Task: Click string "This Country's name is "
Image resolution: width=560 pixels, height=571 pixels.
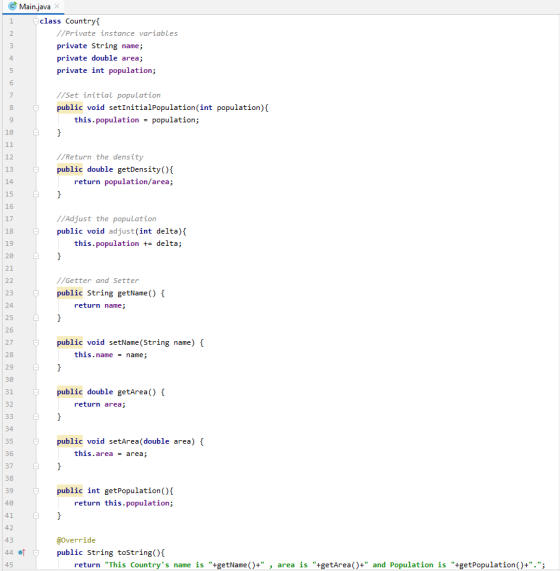Action: pos(158,565)
